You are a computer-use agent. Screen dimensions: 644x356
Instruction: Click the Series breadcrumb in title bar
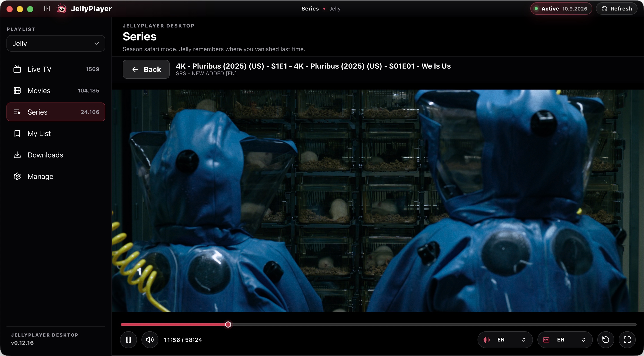[310, 9]
